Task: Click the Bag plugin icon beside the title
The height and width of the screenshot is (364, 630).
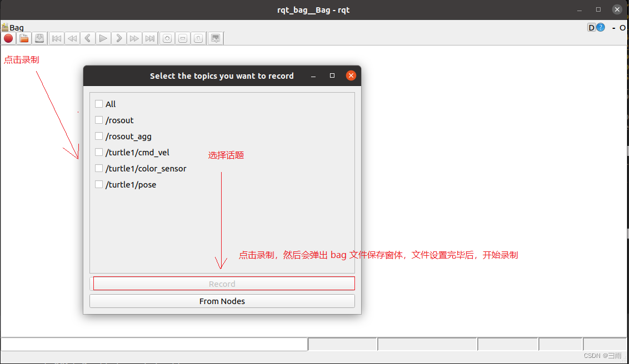Action: point(5,27)
